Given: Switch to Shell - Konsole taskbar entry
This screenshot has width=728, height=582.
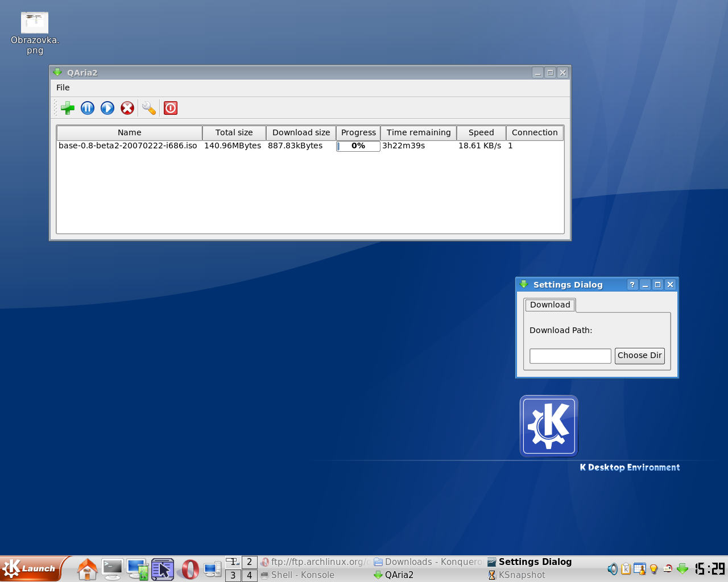Looking at the screenshot, I should tap(315, 575).
